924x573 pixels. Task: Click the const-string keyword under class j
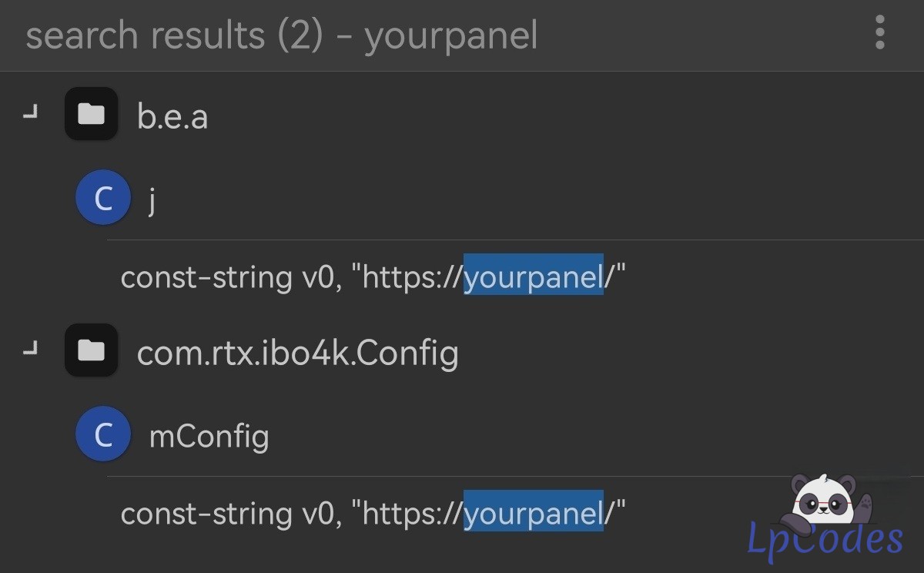tap(206, 277)
